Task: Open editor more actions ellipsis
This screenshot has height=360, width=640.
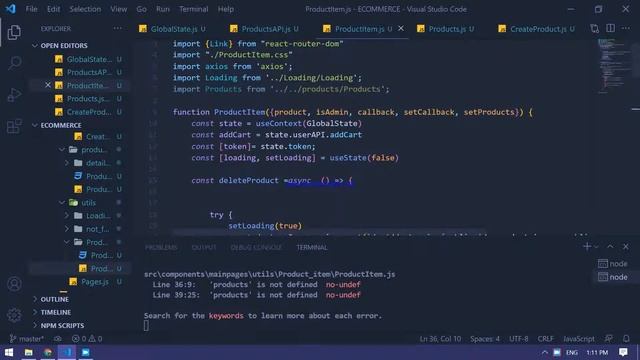Action: coord(626,28)
